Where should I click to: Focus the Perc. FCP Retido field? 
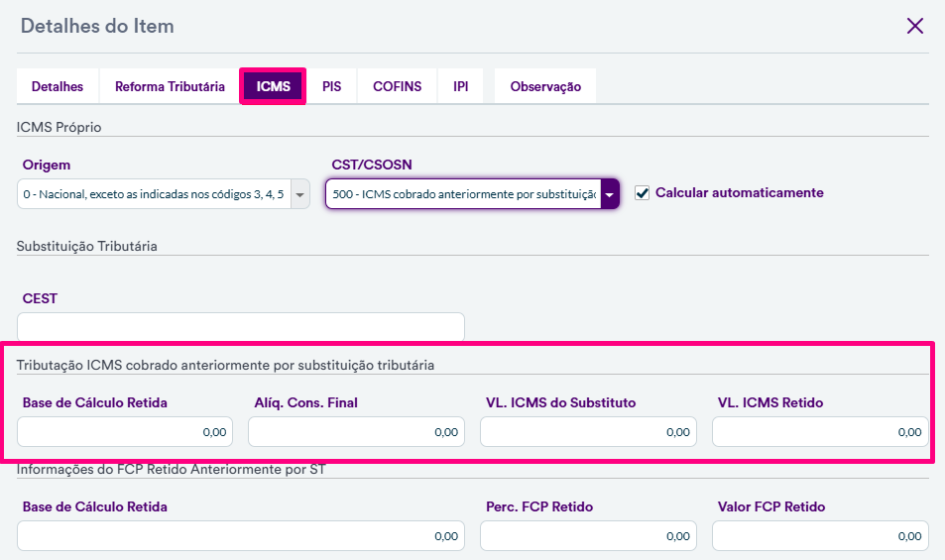588,536
